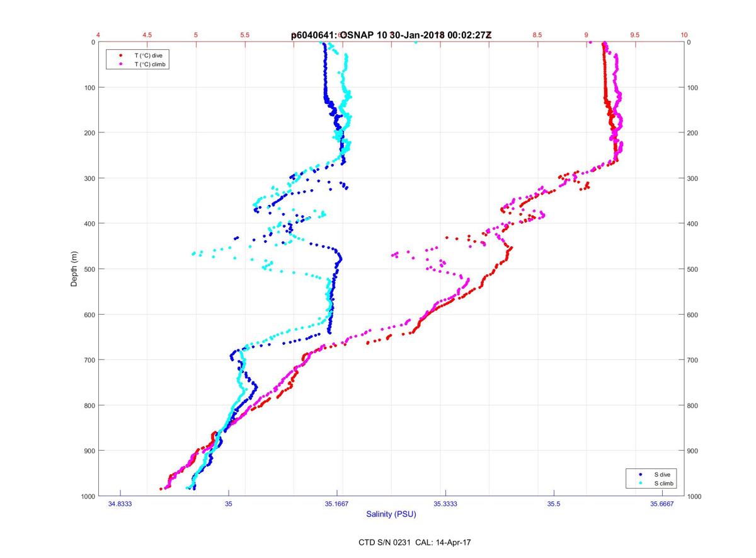Click the red 'T (°C) dive' legend marker
756x558 pixels.
pyautogui.click(x=120, y=55)
